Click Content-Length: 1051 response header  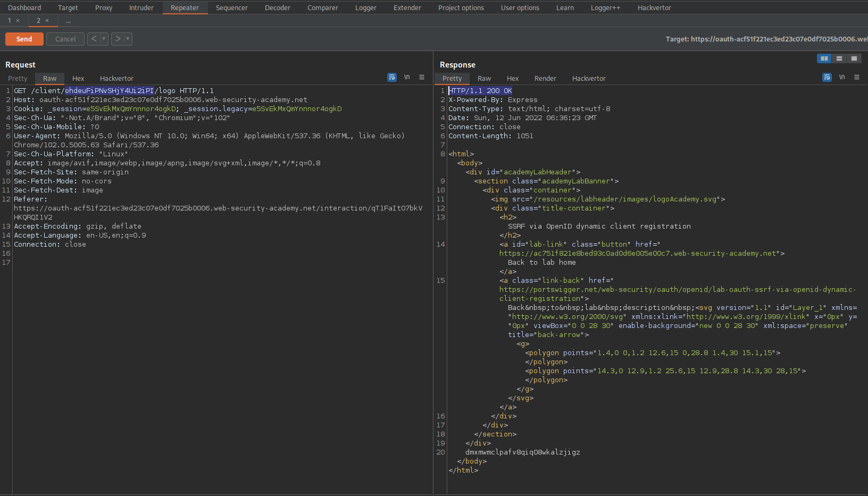coord(491,136)
